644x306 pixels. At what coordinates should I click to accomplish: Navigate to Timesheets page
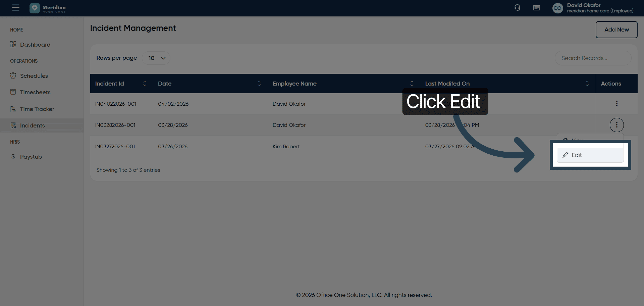pos(35,92)
